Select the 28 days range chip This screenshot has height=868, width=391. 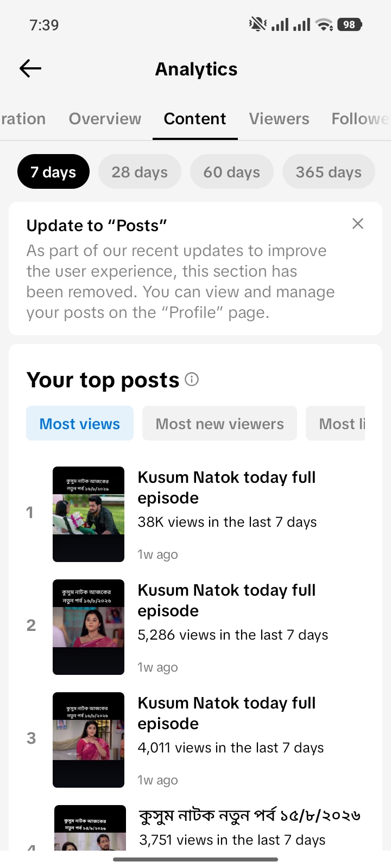click(140, 172)
